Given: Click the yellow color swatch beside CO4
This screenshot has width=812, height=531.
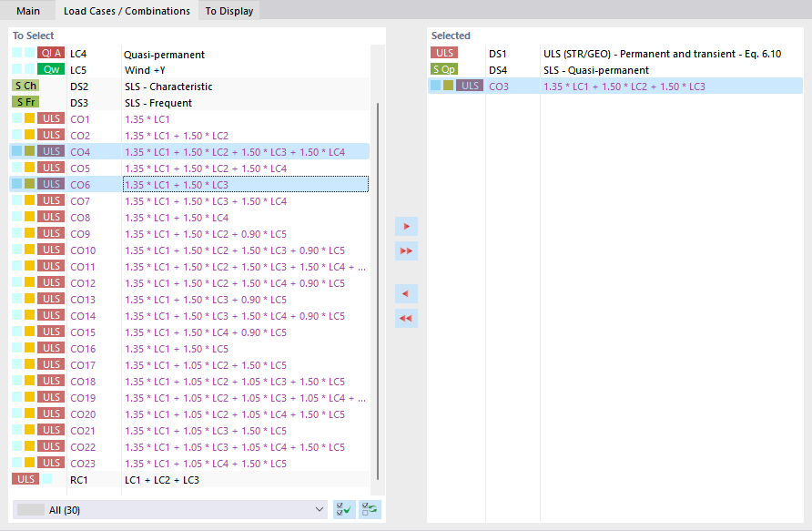Looking at the screenshot, I should pyautogui.click(x=28, y=150).
